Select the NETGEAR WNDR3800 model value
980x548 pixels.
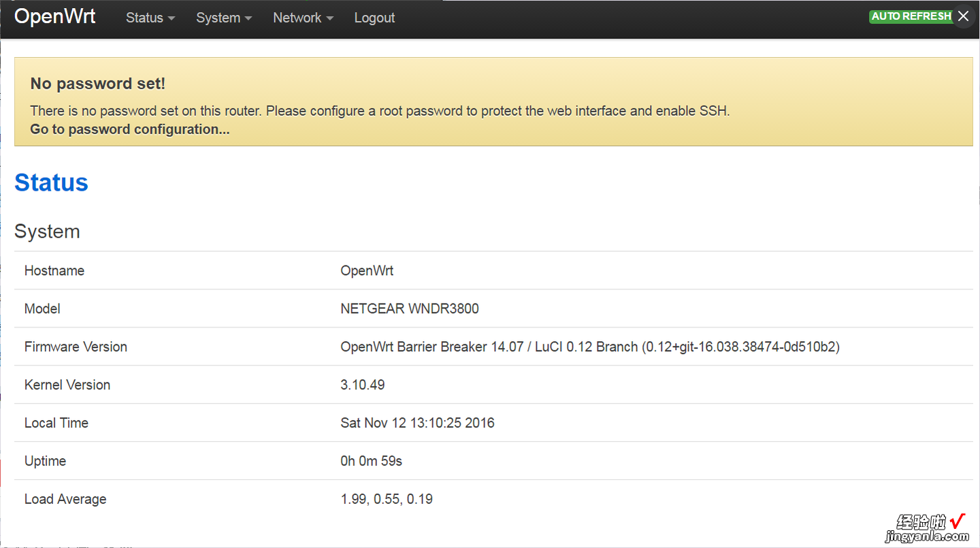(x=410, y=308)
